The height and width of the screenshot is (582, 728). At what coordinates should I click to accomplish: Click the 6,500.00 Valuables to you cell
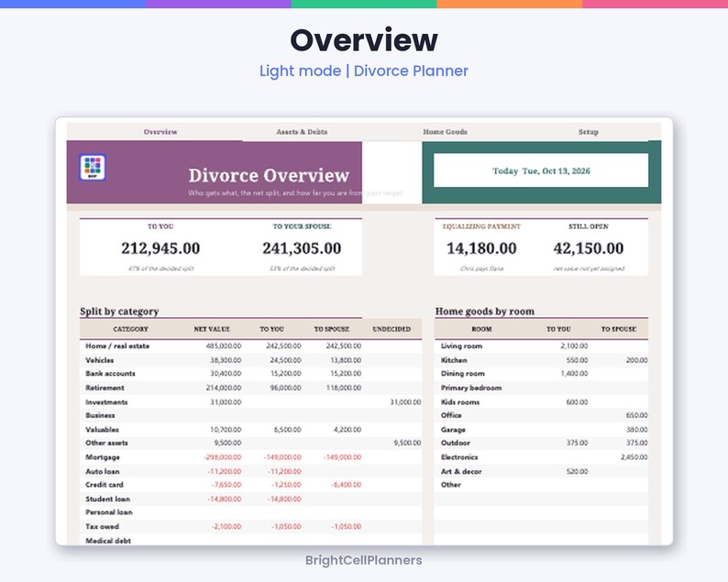tap(287, 430)
